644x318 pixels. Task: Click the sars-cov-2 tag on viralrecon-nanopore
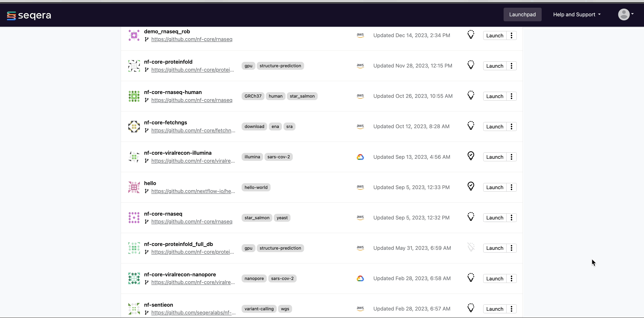[282, 279]
